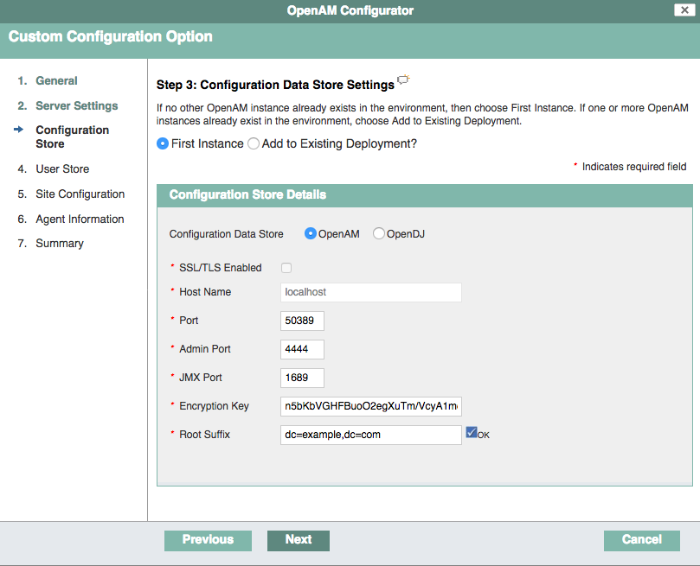Click the Port field showing 50389

[x=302, y=321]
